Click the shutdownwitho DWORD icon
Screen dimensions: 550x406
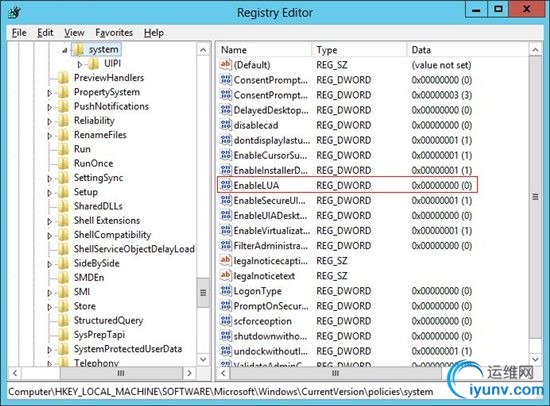coord(225,336)
